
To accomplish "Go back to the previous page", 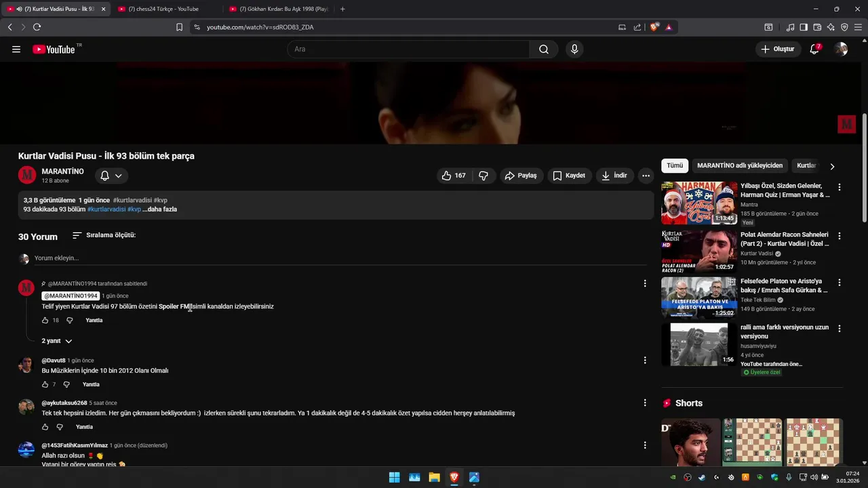I will click(x=9, y=27).
